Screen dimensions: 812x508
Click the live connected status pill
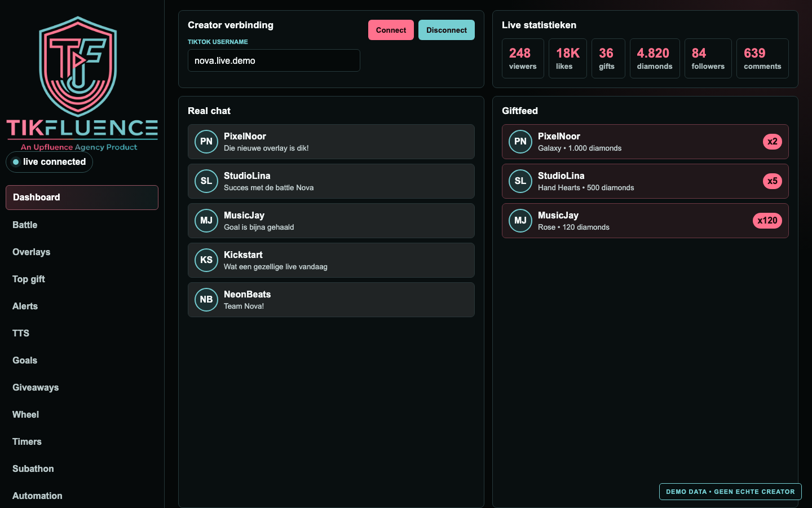pyautogui.click(x=49, y=162)
